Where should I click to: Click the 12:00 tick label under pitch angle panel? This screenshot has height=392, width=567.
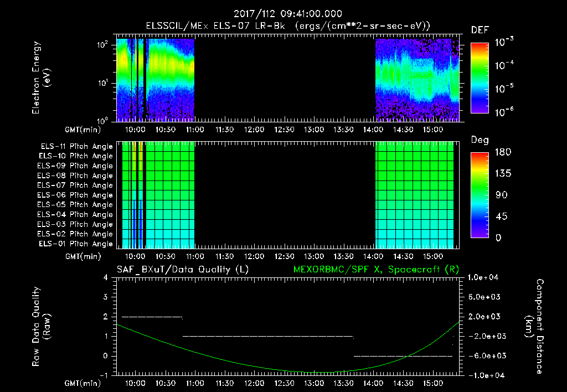coord(254,256)
